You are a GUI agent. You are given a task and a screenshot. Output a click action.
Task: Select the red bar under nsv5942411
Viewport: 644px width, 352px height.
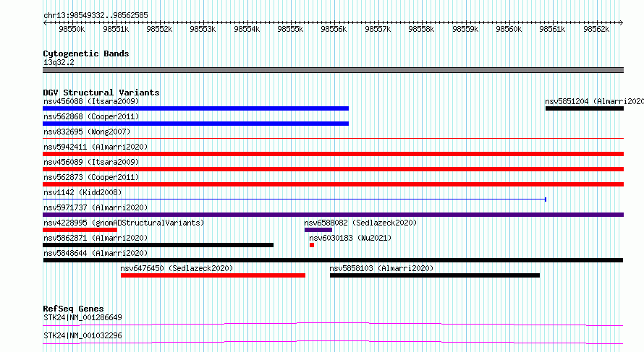tap(333, 154)
